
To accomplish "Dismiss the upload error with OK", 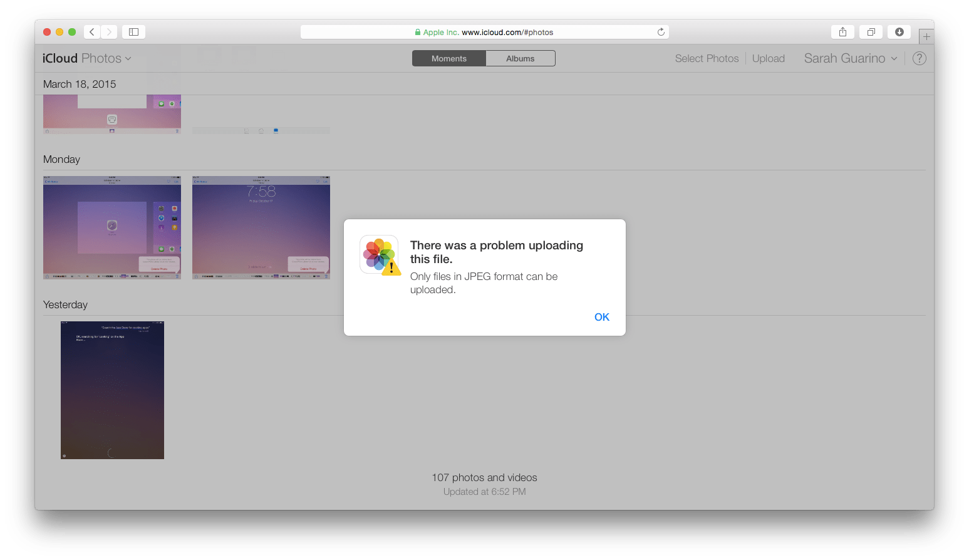I will (x=601, y=317).
